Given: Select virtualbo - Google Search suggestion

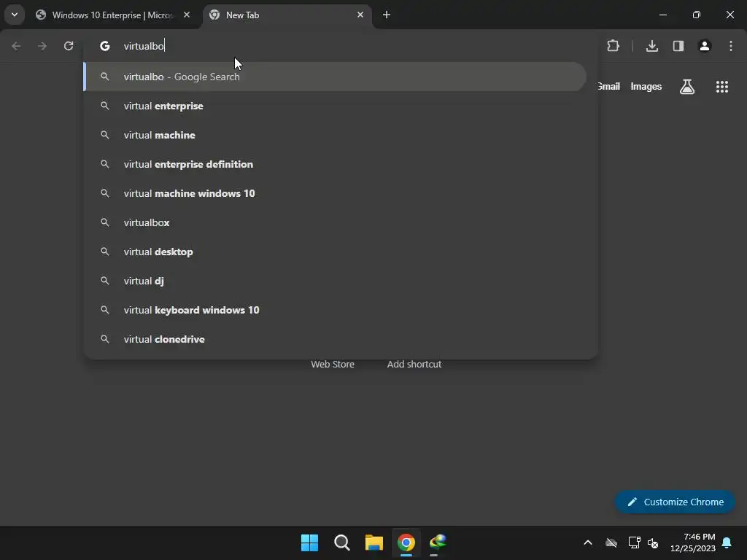Looking at the screenshot, I should click(335, 77).
